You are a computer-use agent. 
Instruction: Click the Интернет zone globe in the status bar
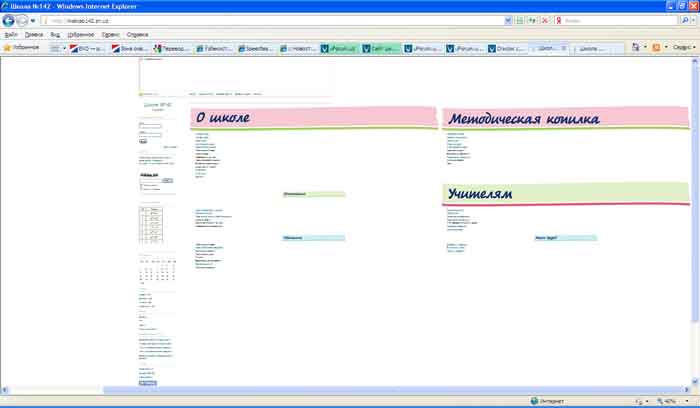pos(534,401)
